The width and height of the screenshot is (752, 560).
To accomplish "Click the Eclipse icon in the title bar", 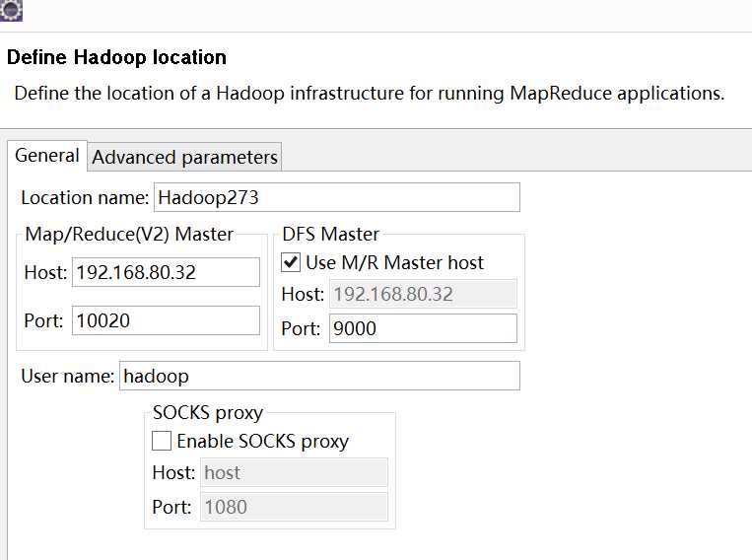I will tap(11, 10).
